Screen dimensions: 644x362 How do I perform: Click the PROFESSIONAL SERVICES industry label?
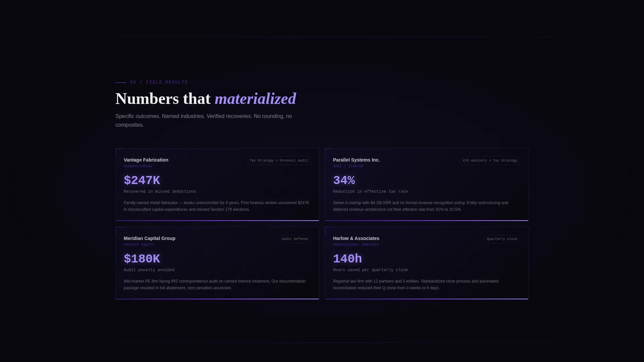pos(356,245)
